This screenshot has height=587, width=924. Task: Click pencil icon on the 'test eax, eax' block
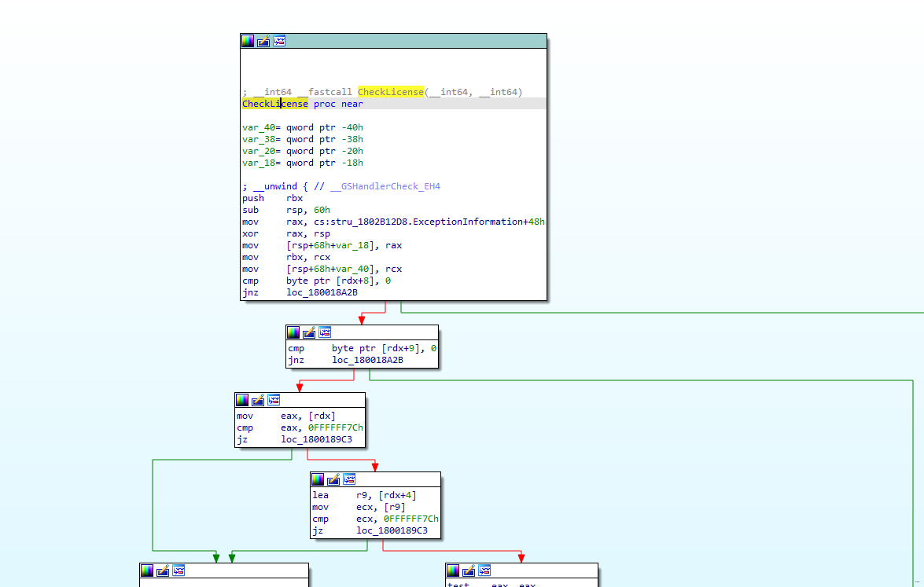[469, 570]
